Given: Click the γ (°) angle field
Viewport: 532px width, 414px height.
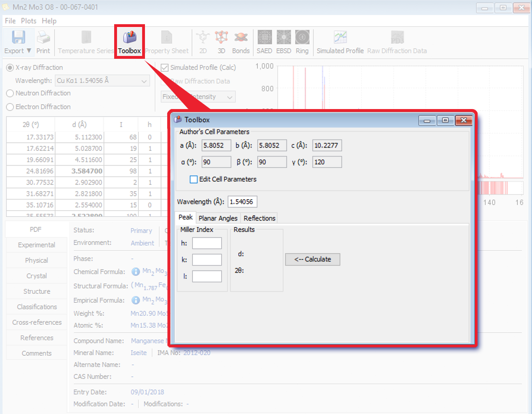Looking at the screenshot, I should coord(327,162).
